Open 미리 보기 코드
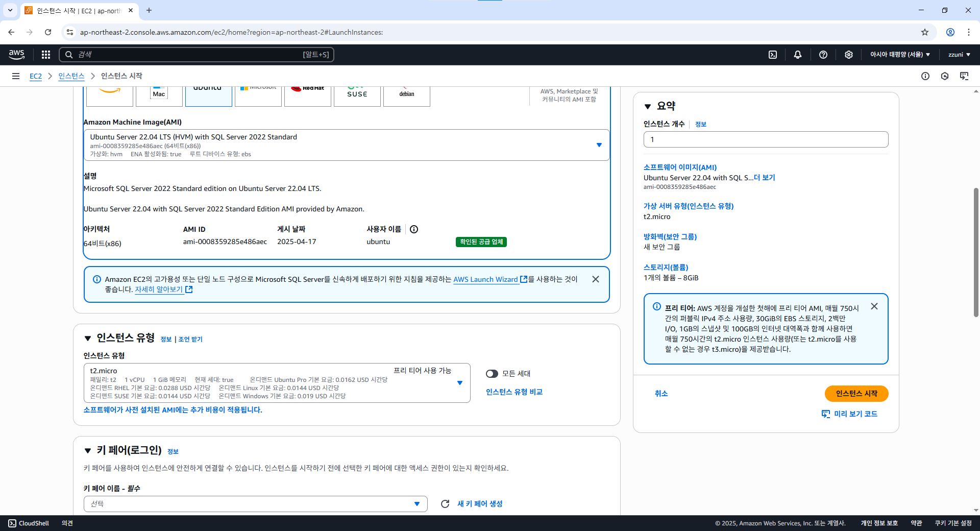This screenshot has width=980, height=531. click(x=849, y=414)
